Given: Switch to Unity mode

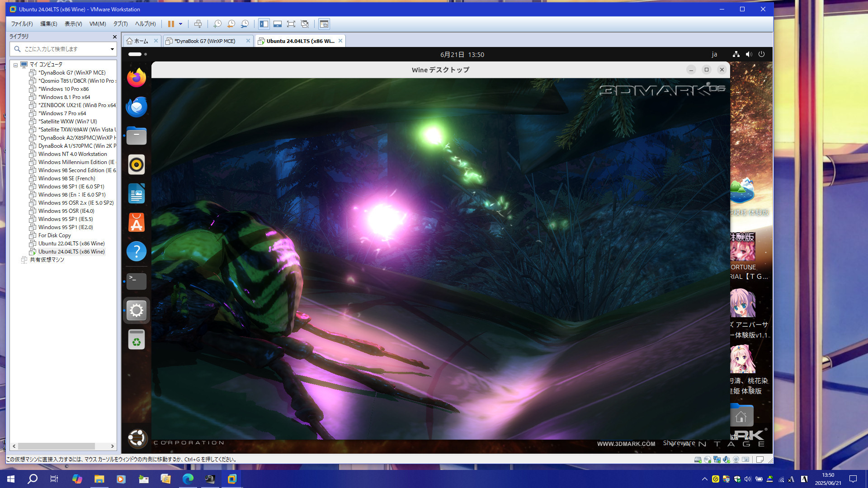Looking at the screenshot, I should [x=305, y=24].
